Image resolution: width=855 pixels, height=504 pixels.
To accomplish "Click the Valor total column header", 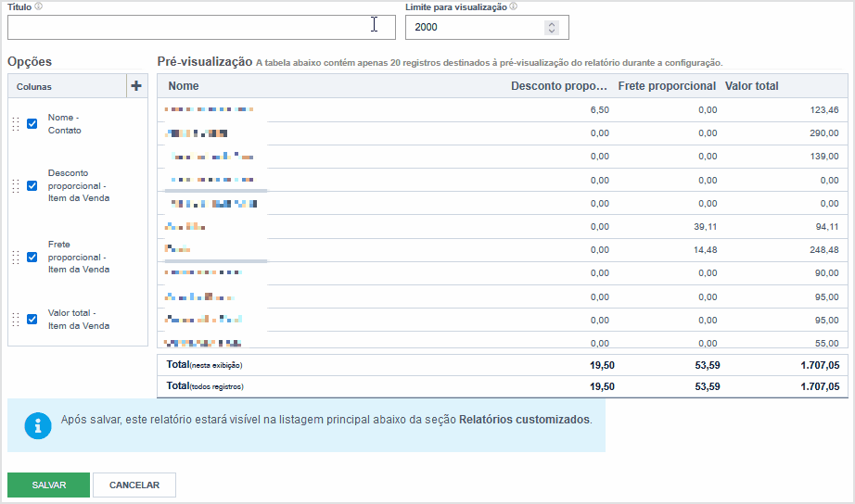I will (751, 86).
